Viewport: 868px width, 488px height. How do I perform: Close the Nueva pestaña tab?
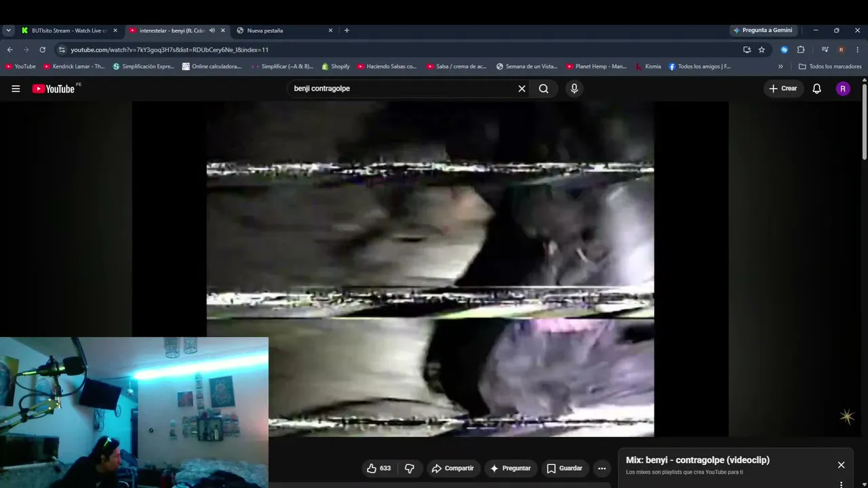[330, 30]
